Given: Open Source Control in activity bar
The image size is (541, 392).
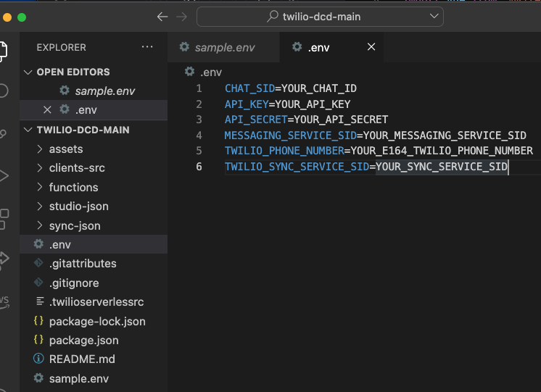Looking at the screenshot, I should tap(4, 134).
